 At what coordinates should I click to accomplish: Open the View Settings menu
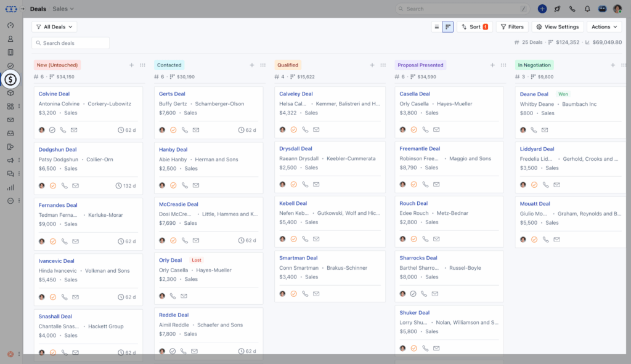[558, 27]
